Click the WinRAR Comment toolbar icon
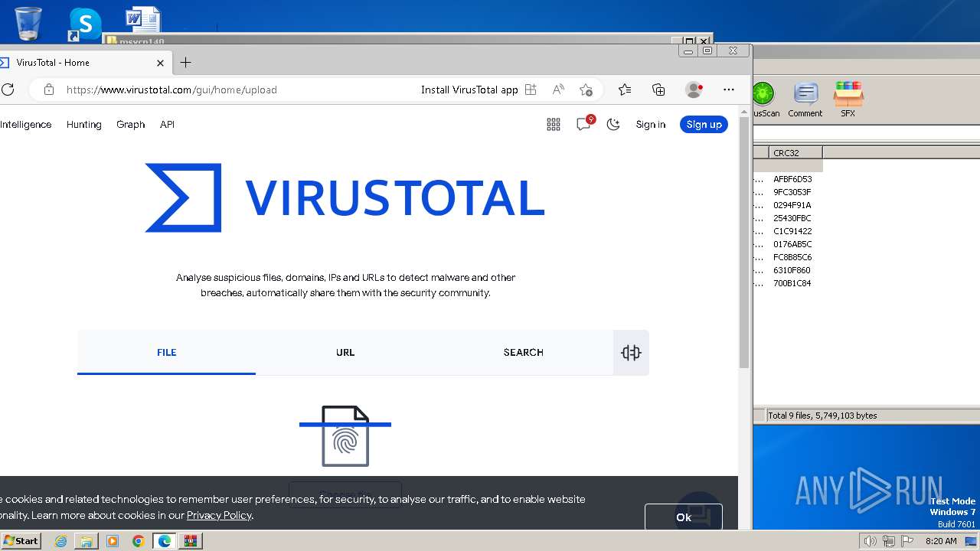The height and width of the screenshot is (551, 980). tap(805, 99)
